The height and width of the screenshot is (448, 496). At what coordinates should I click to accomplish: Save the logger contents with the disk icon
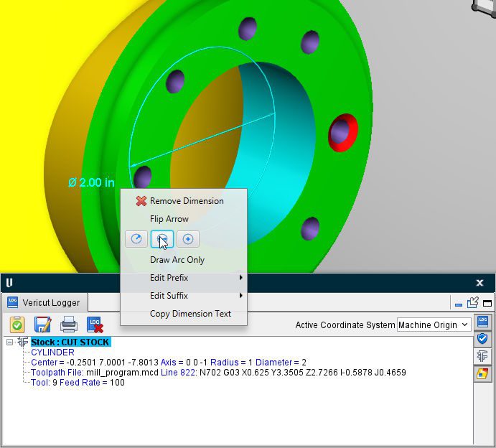coord(43,324)
